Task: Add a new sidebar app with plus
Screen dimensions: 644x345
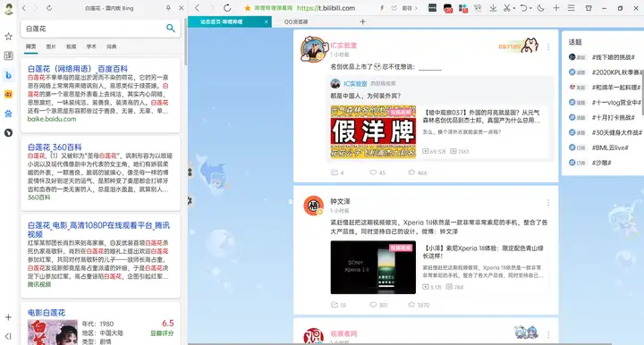Action: (x=8, y=317)
